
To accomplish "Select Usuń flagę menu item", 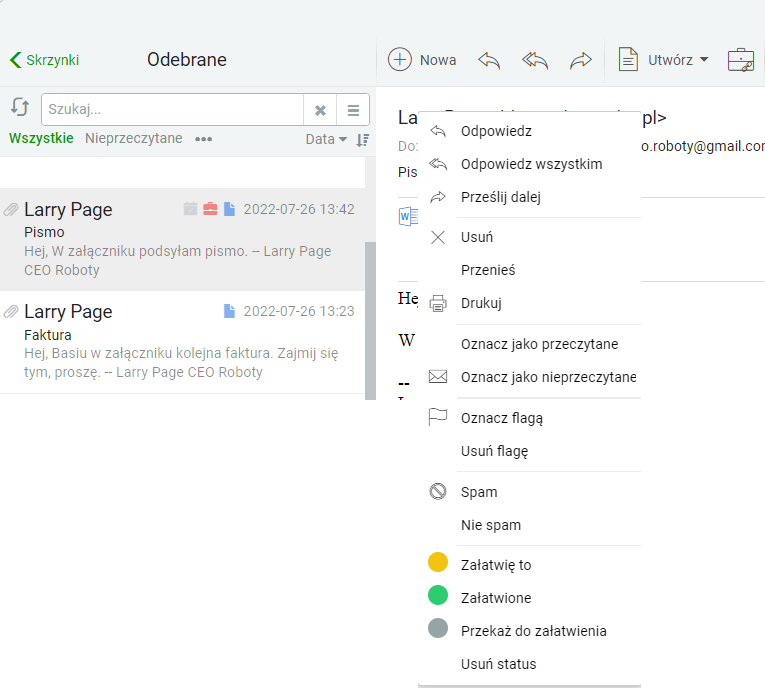I will [529, 451].
